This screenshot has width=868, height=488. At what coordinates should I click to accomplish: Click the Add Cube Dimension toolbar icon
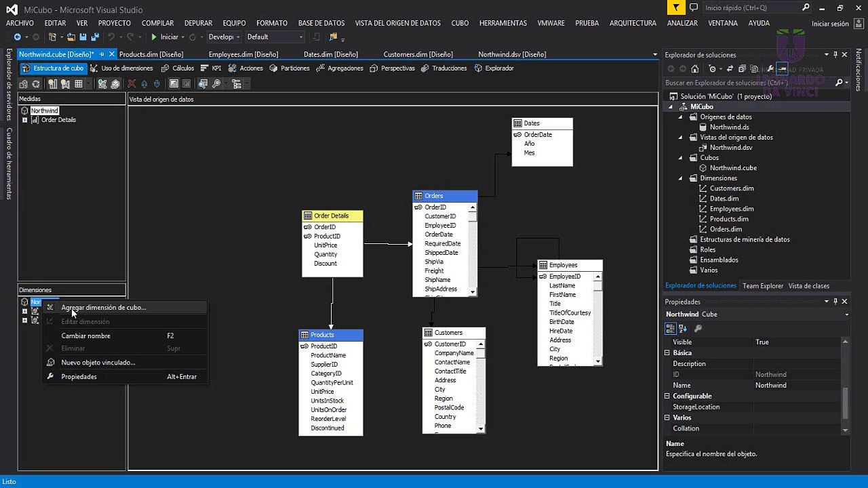pyautogui.click(x=102, y=84)
